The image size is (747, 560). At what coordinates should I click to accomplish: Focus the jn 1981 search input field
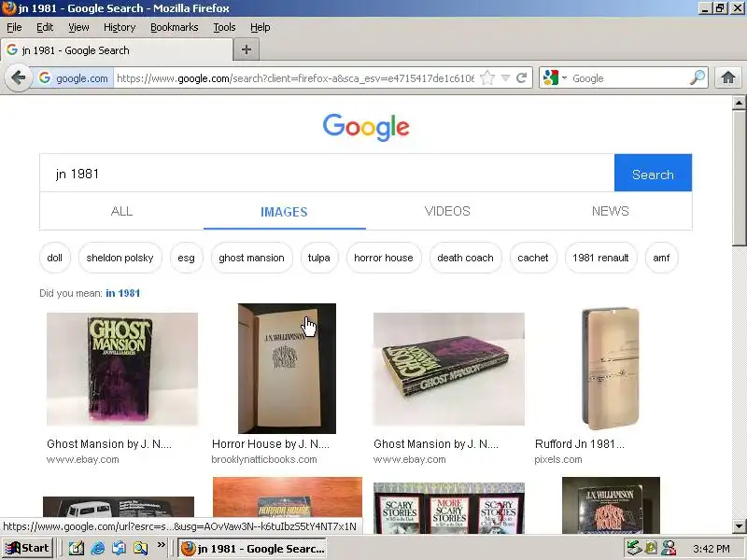[x=327, y=173]
